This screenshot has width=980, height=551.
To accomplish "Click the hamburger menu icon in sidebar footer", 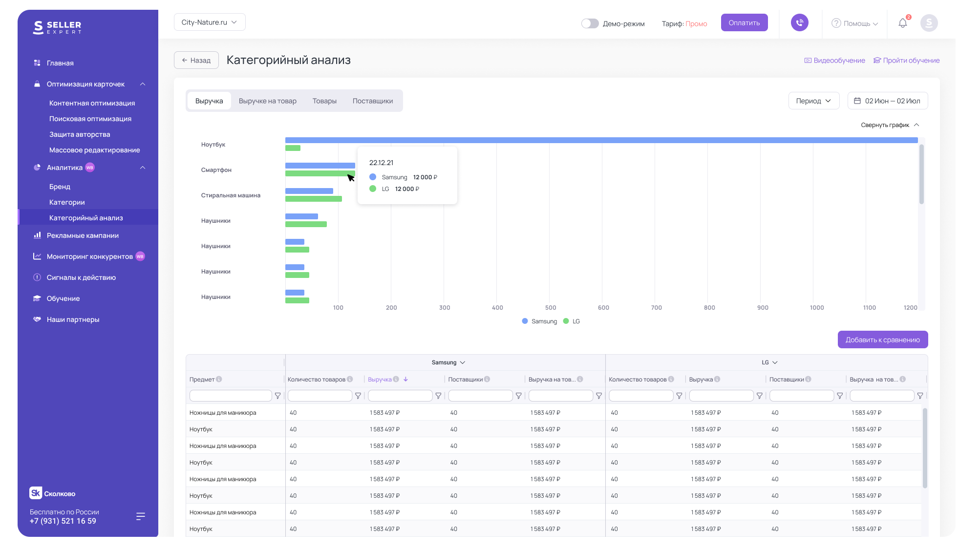I will pos(141,516).
